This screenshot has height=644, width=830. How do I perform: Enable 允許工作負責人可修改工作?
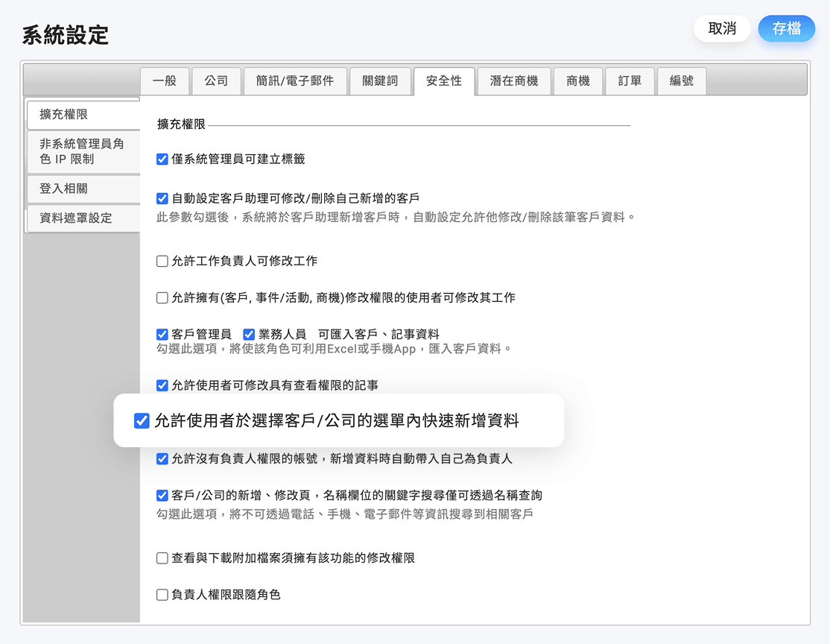coord(162,261)
